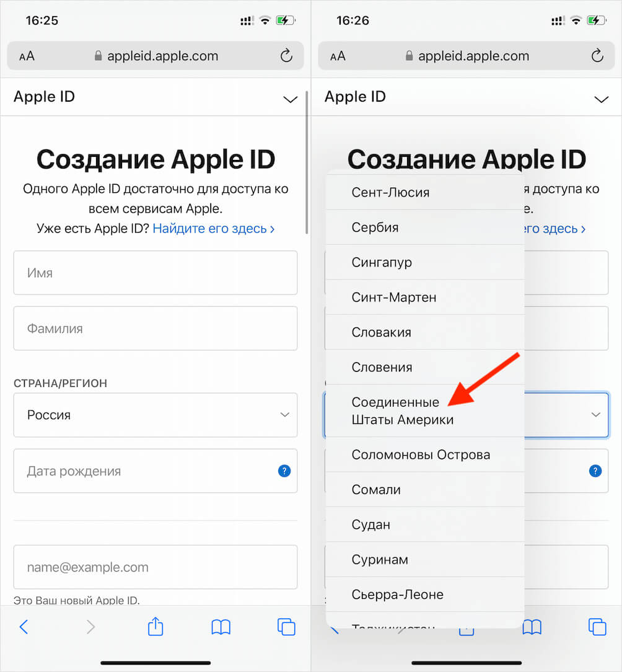Viewport: 622px width, 672px height.
Task: Tap the reload icon in left address bar
Action: 286,56
